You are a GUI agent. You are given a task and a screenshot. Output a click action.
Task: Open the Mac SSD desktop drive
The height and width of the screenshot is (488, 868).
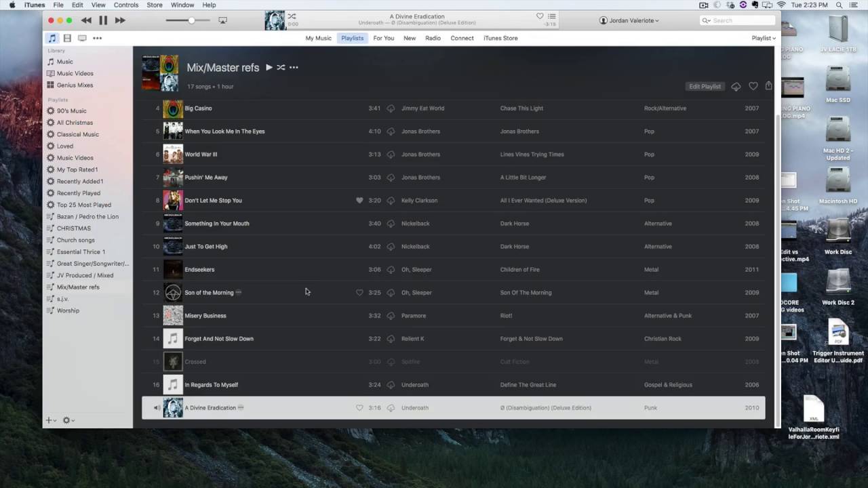838,83
